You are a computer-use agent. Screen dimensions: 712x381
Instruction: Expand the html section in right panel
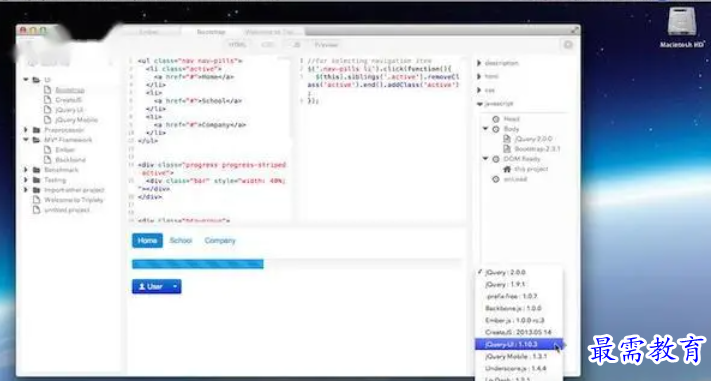479,76
